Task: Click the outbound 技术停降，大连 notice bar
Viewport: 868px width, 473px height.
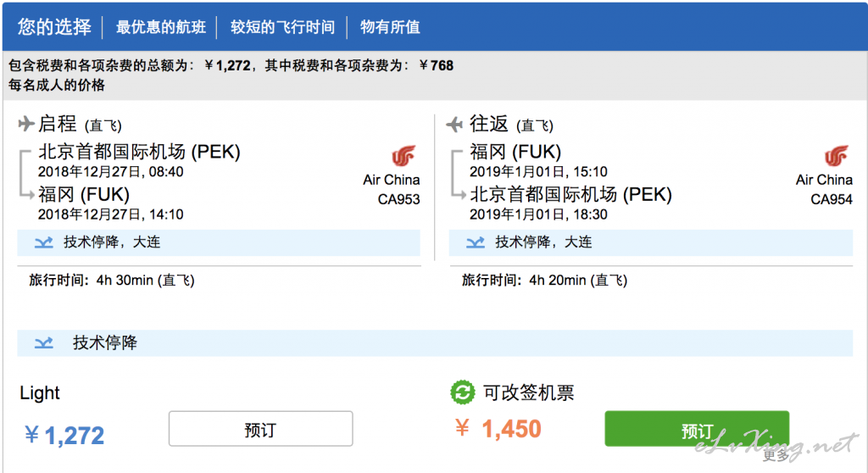Action: 219,242
